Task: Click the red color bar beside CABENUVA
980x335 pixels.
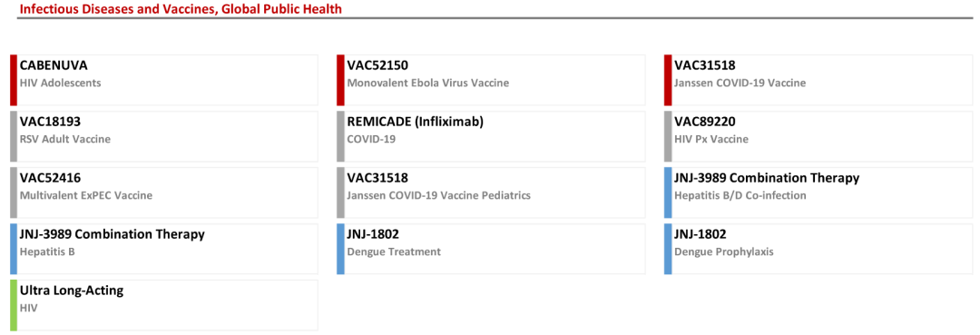Action: click(13, 80)
